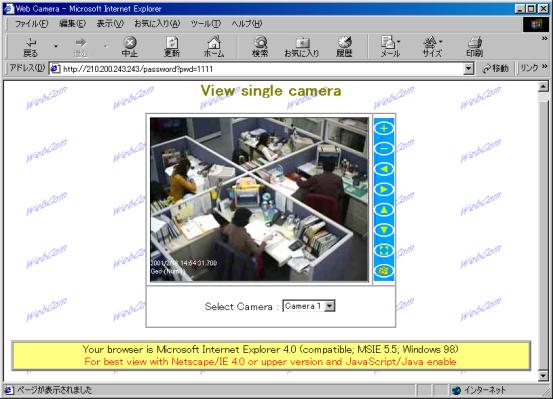Refresh the page with 更新 button
The width and height of the screenshot is (553, 399).
coord(172,47)
